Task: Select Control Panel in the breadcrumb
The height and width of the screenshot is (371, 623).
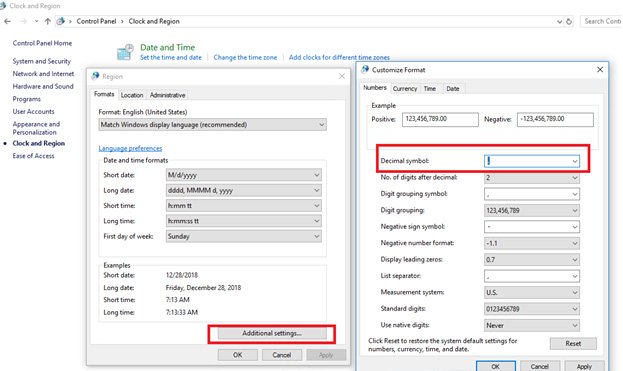Action: [x=96, y=21]
